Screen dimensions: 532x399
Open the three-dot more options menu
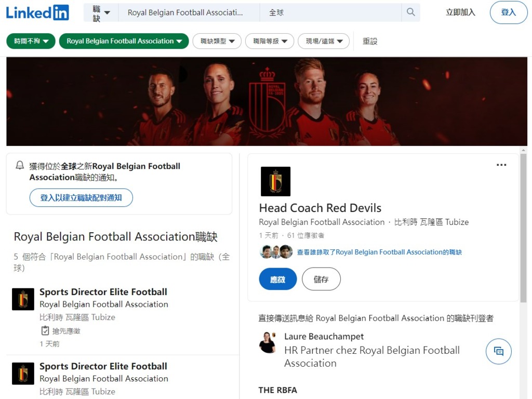pyautogui.click(x=501, y=165)
